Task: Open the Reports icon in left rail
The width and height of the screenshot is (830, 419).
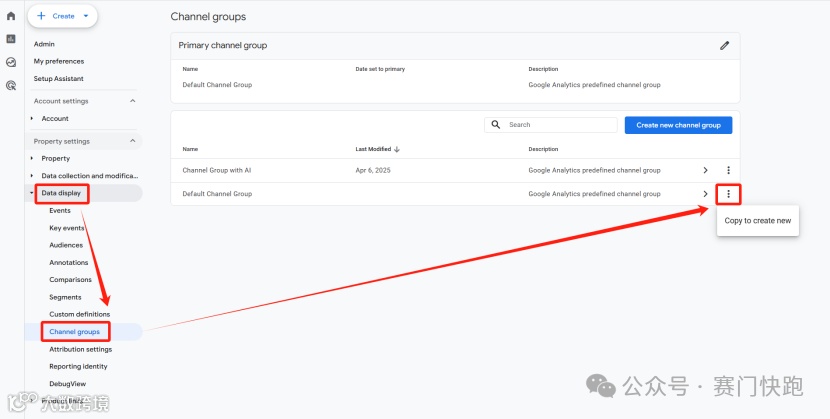Action: [11, 39]
